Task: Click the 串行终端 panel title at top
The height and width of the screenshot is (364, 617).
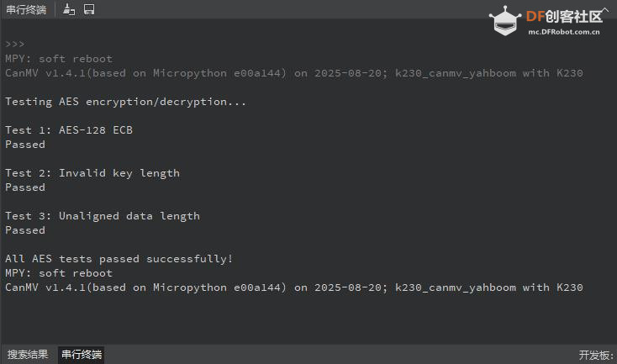Action: [26, 9]
